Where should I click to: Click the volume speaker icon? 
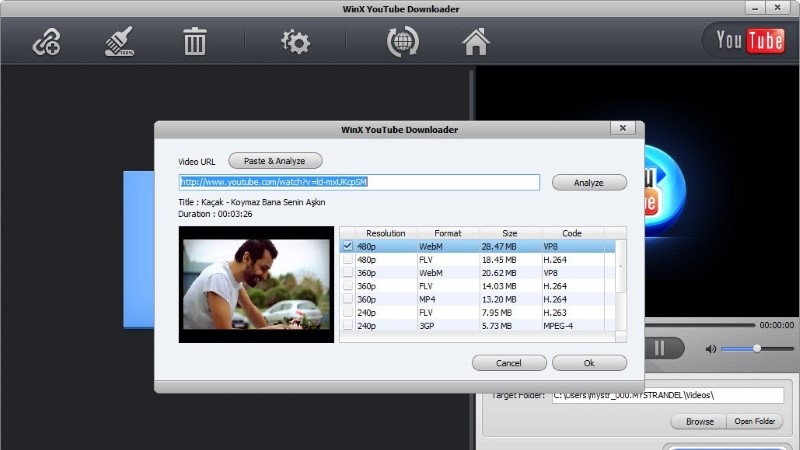710,349
